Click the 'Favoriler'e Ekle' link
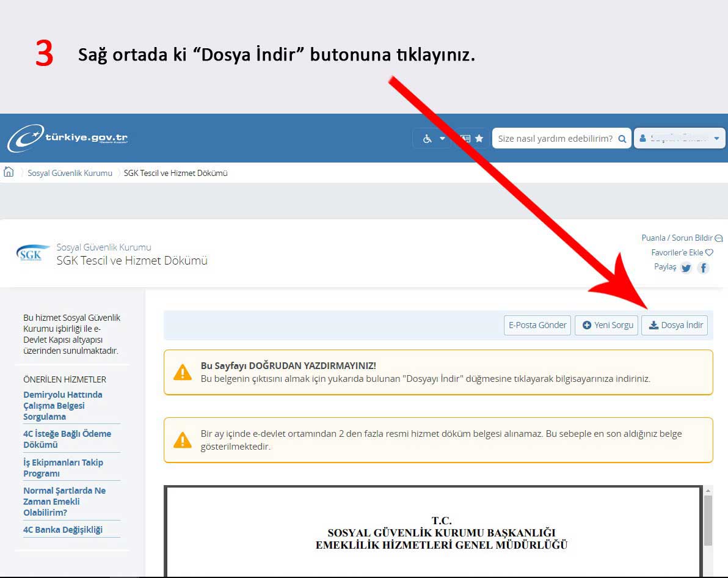The width and height of the screenshot is (728, 578). (682, 252)
